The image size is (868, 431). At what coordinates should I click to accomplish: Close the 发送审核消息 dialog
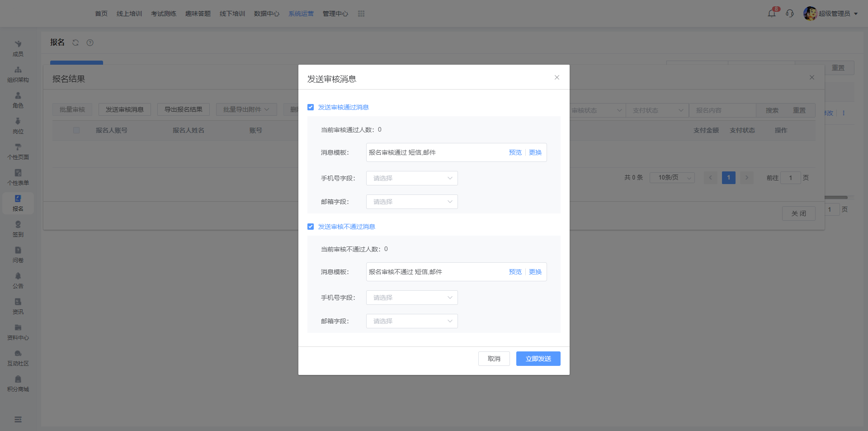click(x=557, y=77)
